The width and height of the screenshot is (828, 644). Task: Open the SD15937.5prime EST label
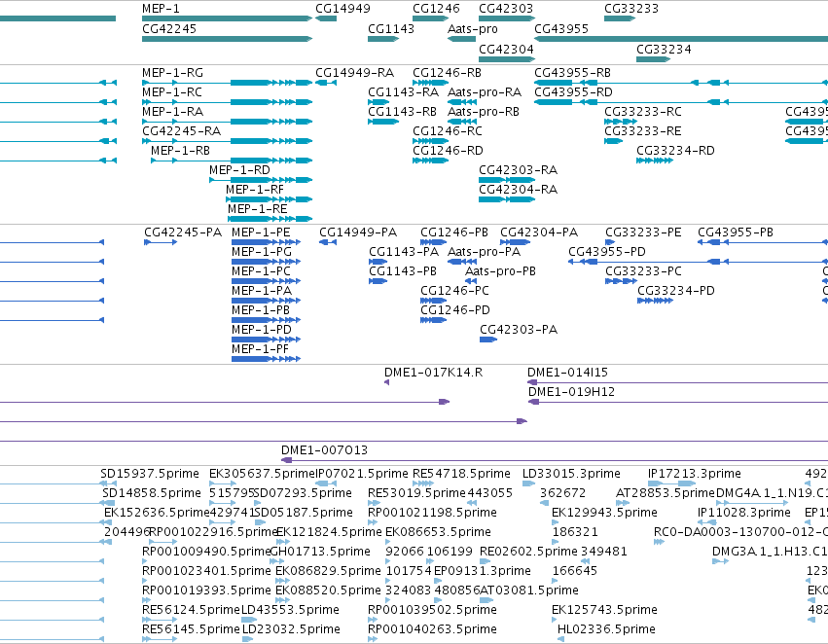tap(150, 474)
